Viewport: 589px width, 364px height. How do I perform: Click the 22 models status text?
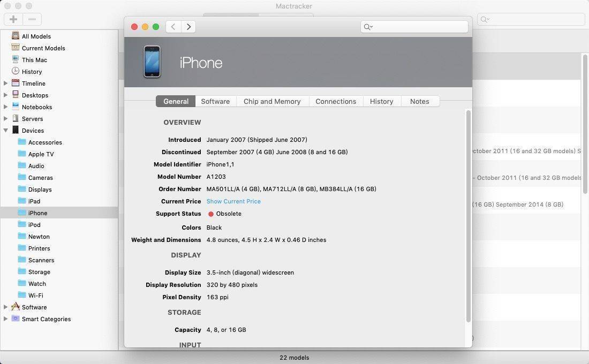pos(294,358)
